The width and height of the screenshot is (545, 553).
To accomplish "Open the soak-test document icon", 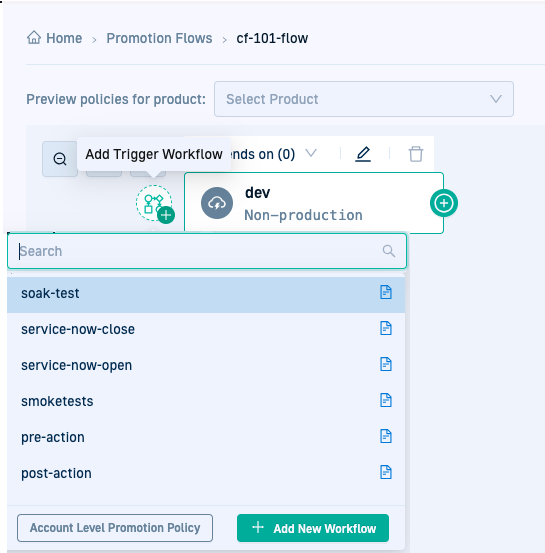I will 386,292.
